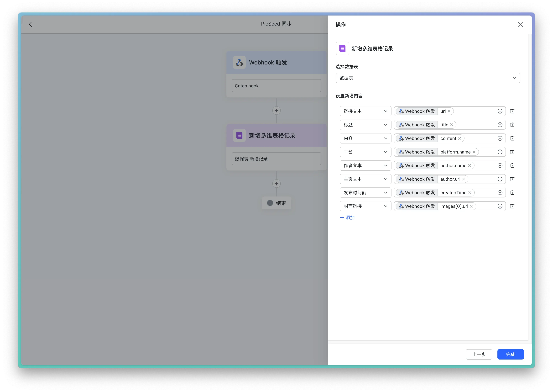Click plus node below Webhook 触发 card
The height and width of the screenshot is (392, 553).
(276, 111)
